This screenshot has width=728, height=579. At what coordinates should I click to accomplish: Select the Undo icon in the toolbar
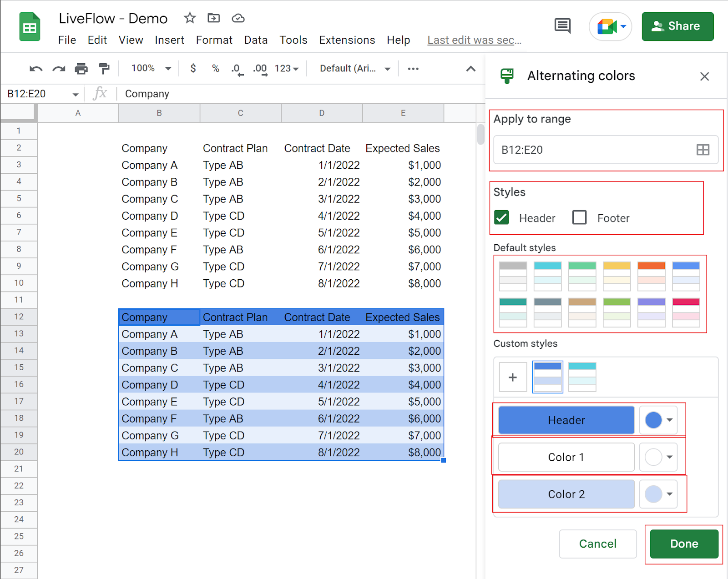(x=36, y=68)
